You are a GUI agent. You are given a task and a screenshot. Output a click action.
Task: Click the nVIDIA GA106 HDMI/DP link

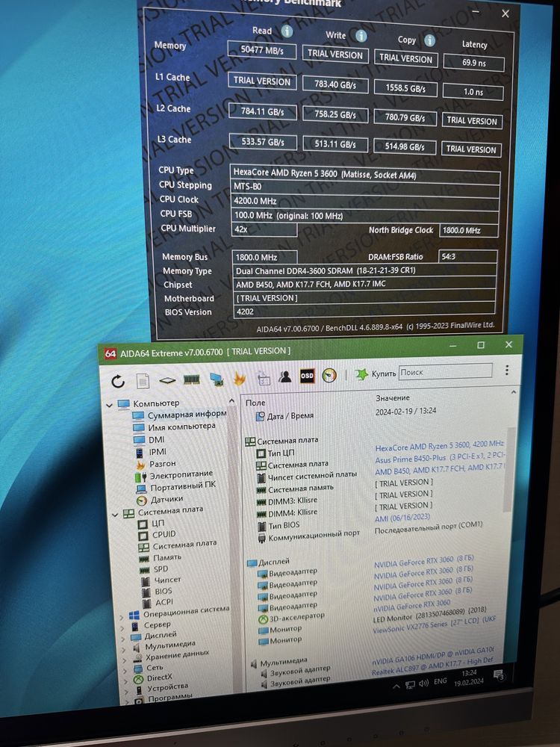coord(433,656)
